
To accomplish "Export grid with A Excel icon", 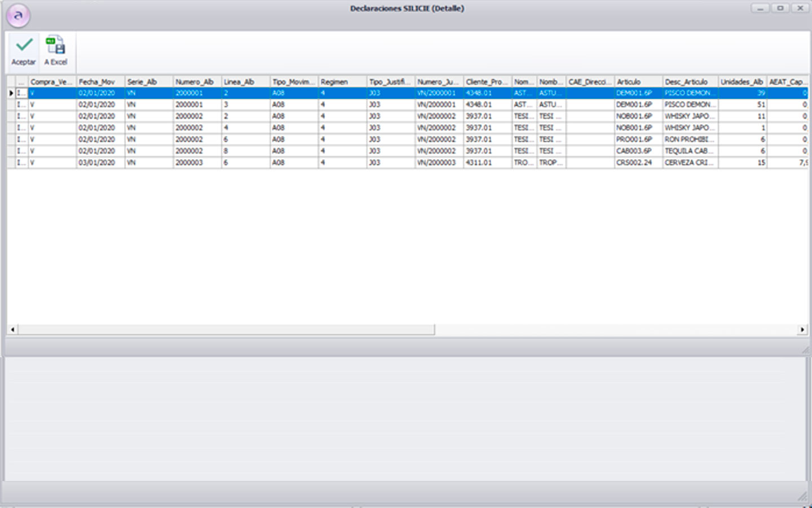I will [x=55, y=45].
